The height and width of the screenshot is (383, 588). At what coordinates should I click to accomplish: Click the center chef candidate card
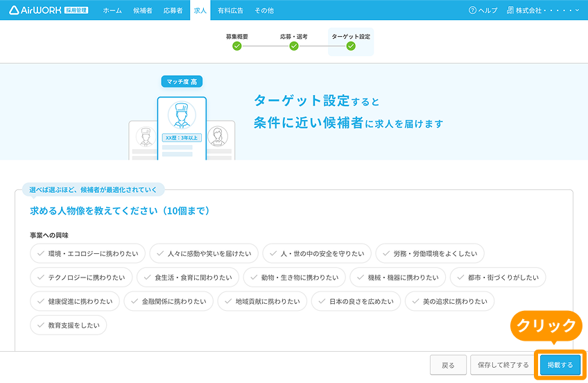tap(182, 128)
